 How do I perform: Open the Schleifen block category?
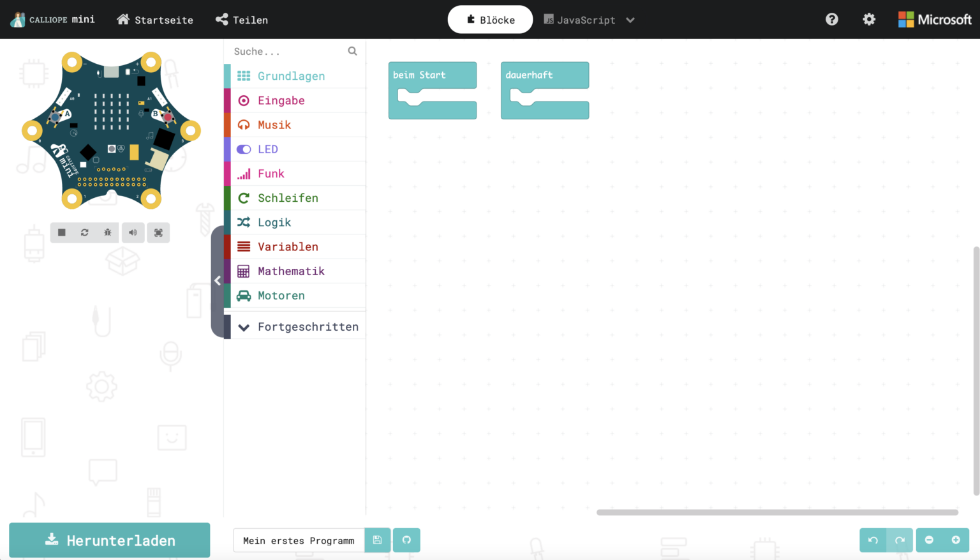click(288, 198)
